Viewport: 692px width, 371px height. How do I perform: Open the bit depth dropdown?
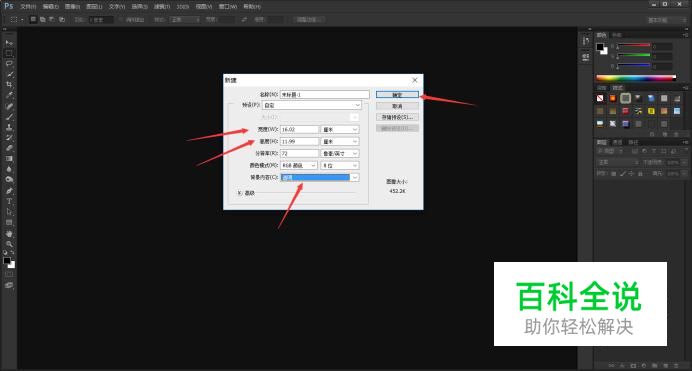(340, 165)
